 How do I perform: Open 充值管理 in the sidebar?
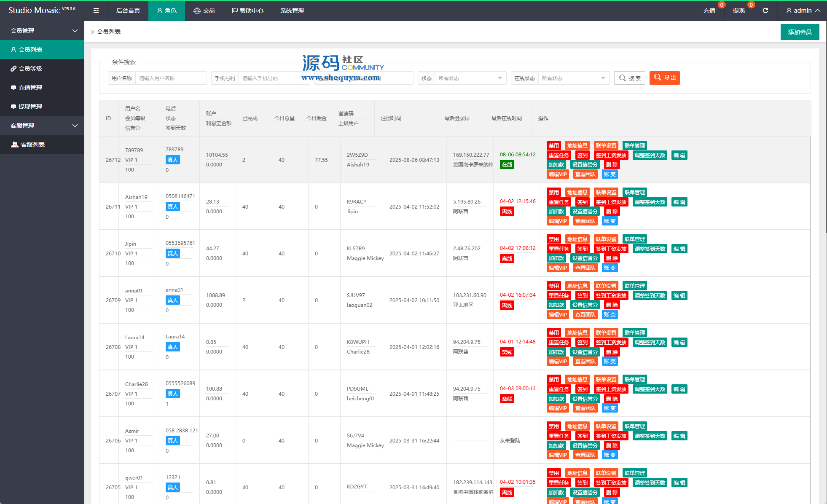coord(30,88)
